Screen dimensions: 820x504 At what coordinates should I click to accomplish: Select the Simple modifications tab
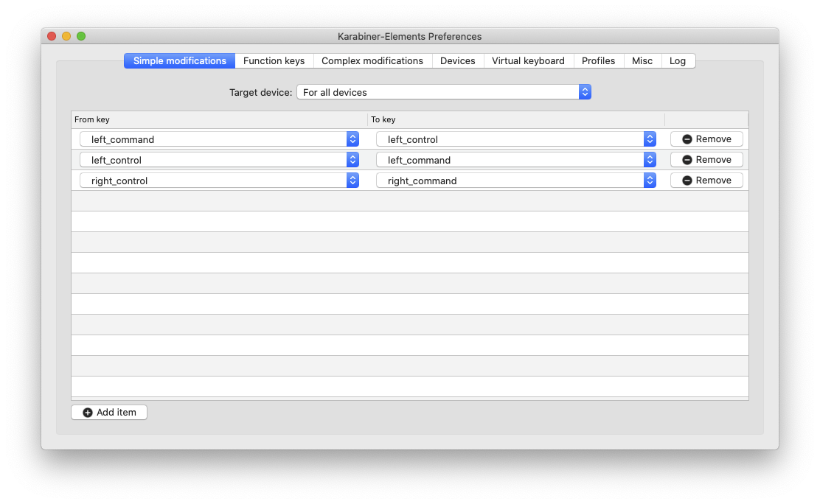(x=180, y=61)
